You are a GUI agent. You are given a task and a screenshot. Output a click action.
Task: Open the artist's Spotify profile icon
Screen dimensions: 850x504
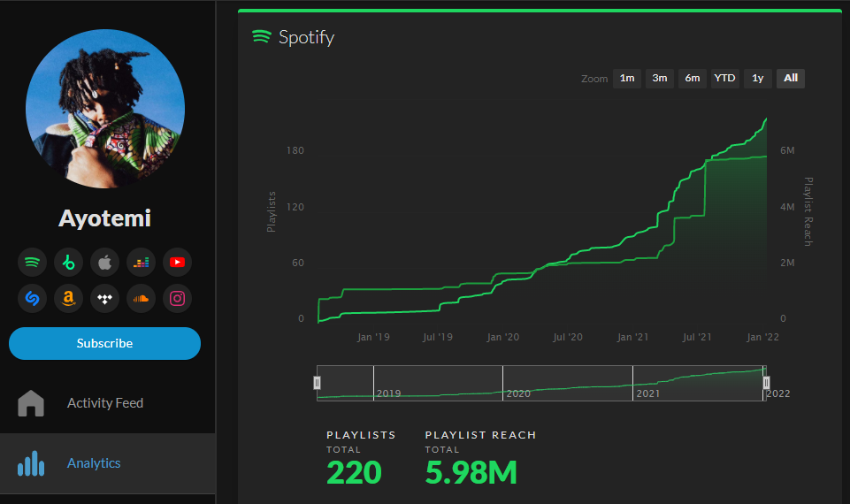(33, 263)
